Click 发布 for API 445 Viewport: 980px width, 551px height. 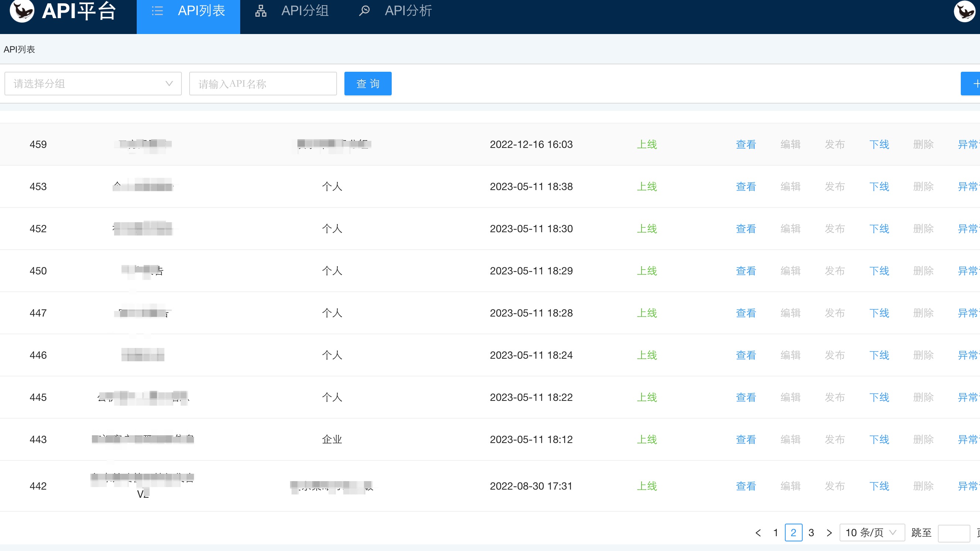(835, 397)
